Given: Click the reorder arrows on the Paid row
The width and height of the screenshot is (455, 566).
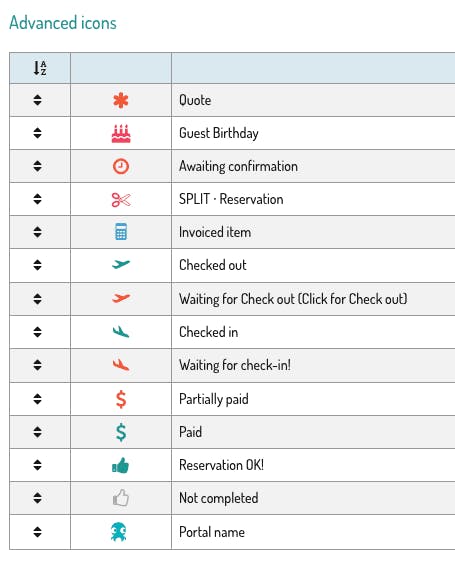Looking at the screenshot, I should tap(38, 432).
